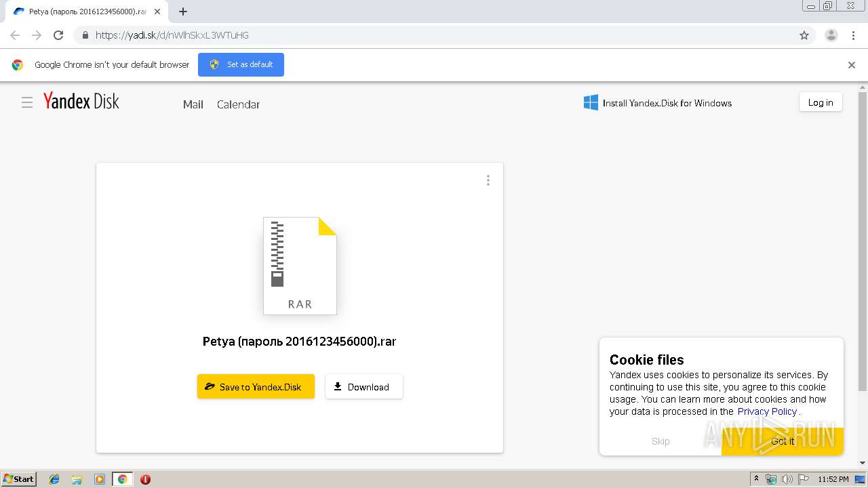
Task: Open the Calendar link
Action: 238,104
